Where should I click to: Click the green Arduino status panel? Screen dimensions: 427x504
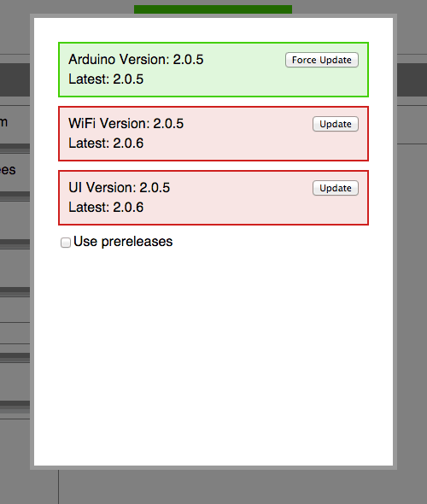(x=213, y=69)
